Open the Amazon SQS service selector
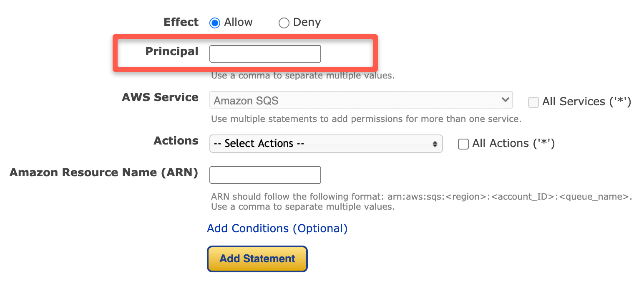Viewport: 644px width, 284px height. (361, 100)
